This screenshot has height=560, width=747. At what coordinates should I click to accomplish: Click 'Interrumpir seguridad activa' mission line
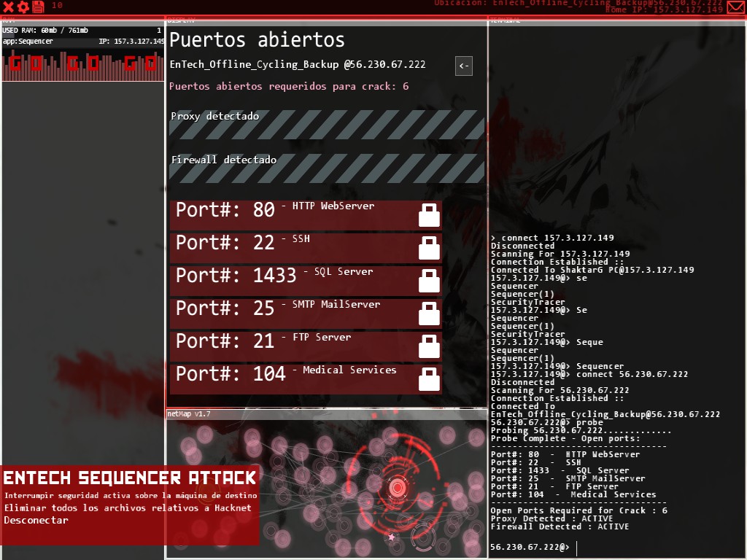point(131,496)
